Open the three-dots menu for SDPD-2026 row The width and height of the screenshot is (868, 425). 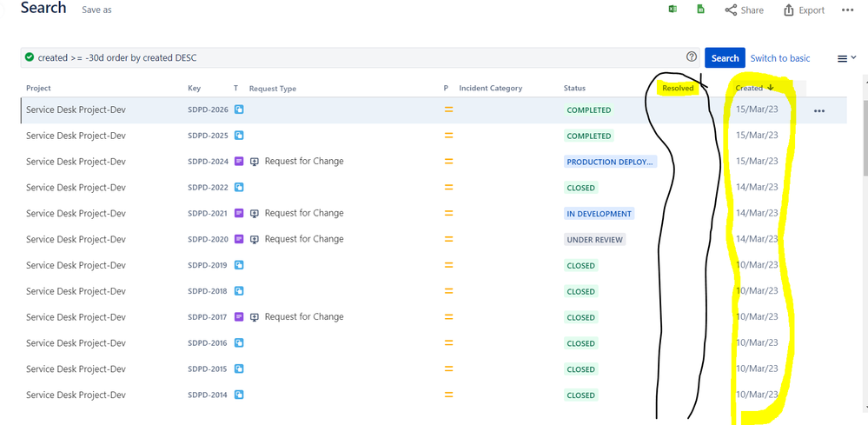click(x=818, y=111)
